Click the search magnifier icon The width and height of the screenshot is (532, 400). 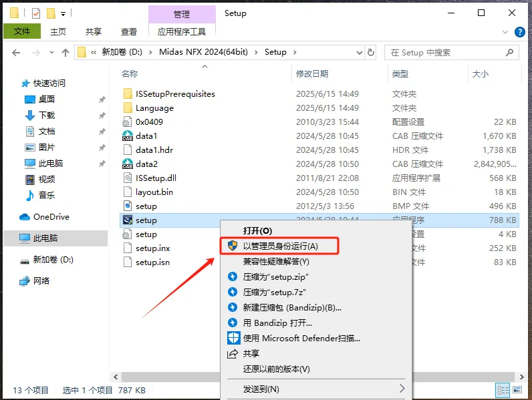(x=509, y=53)
